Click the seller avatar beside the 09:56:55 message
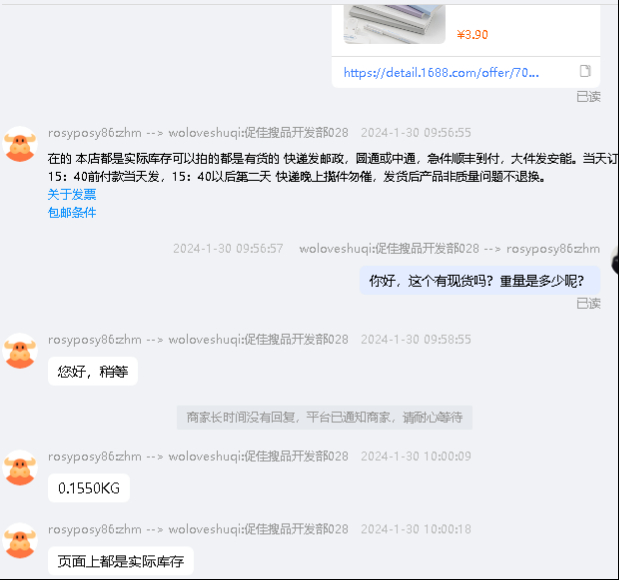 point(20,144)
